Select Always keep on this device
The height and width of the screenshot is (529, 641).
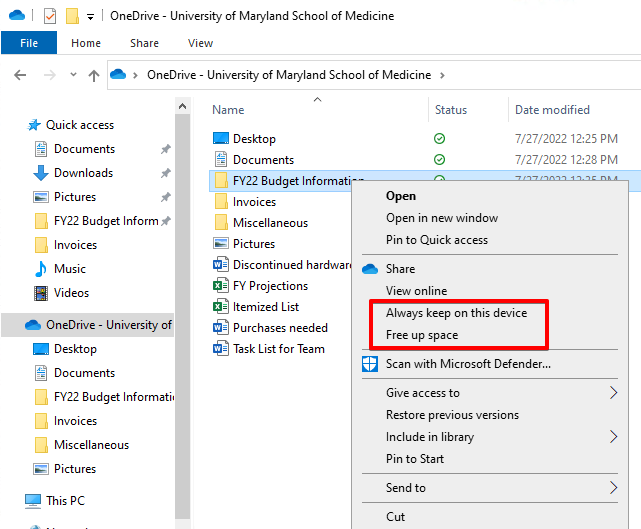pyautogui.click(x=456, y=313)
